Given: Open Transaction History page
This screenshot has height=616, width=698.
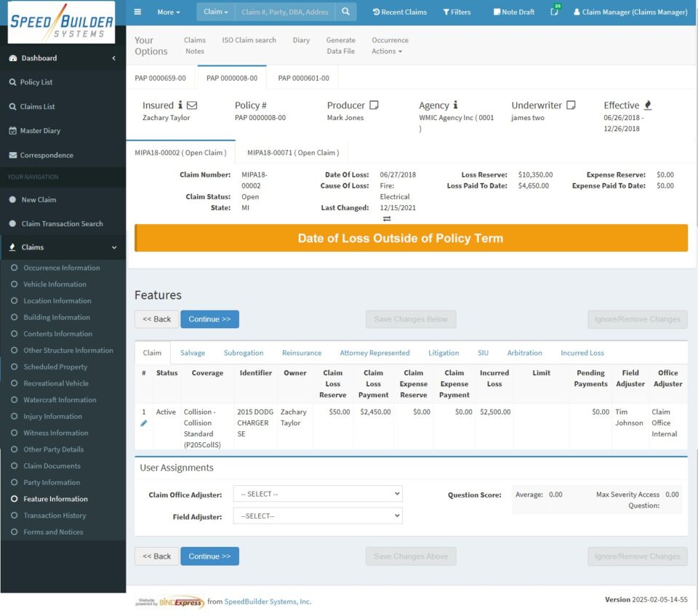Looking at the screenshot, I should (55, 516).
